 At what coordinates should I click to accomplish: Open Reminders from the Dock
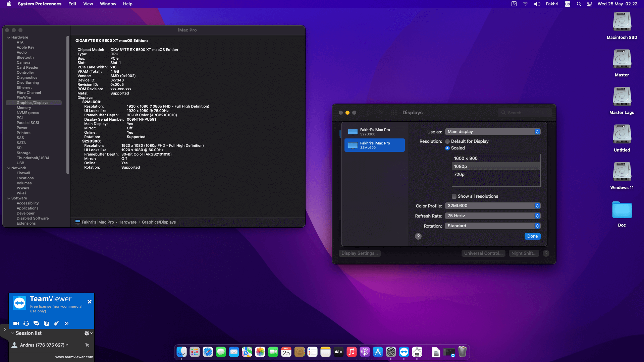click(x=313, y=352)
